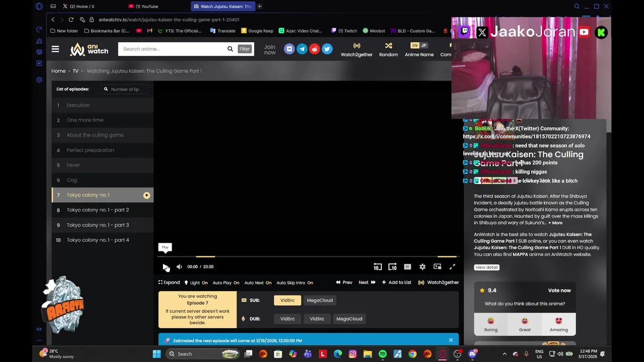Expand description with + More
Image resolution: width=644 pixels, height=362 pixels.
555,223
